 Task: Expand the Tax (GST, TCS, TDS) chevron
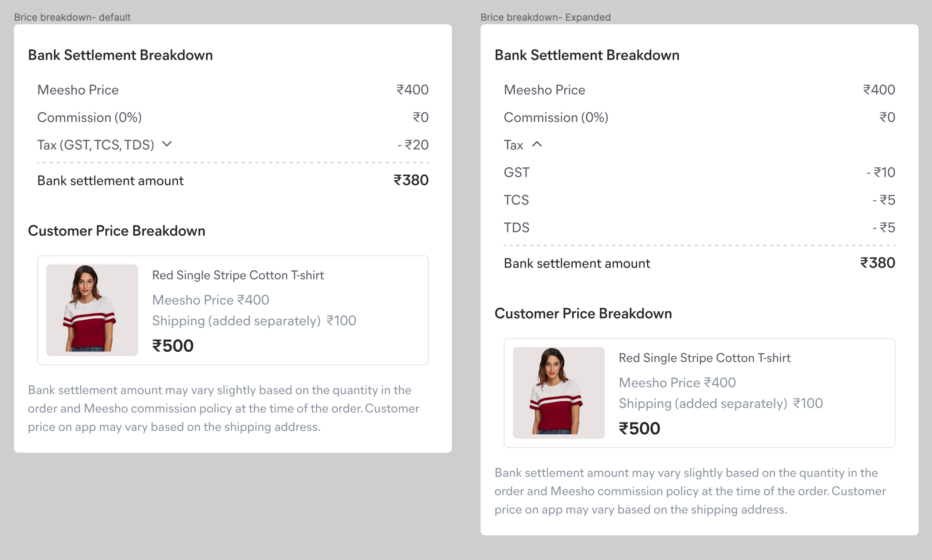[x=167, y=144]
